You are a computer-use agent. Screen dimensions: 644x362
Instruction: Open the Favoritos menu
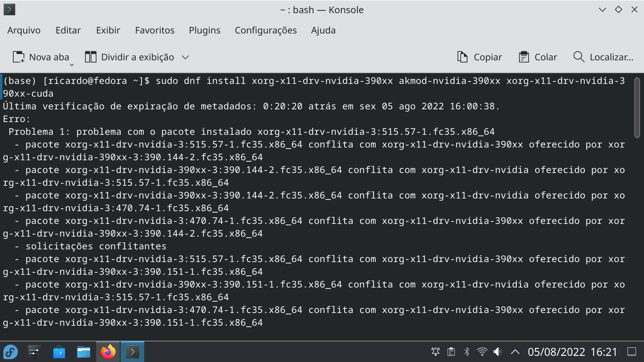tap(155, 30)
